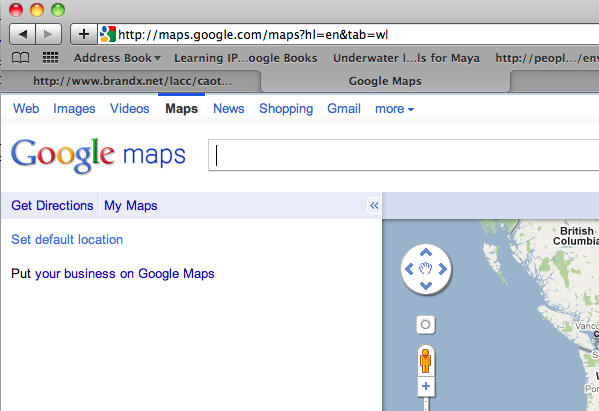
Task: Open Videos in Google bar
Action: [x=130, y=108]
